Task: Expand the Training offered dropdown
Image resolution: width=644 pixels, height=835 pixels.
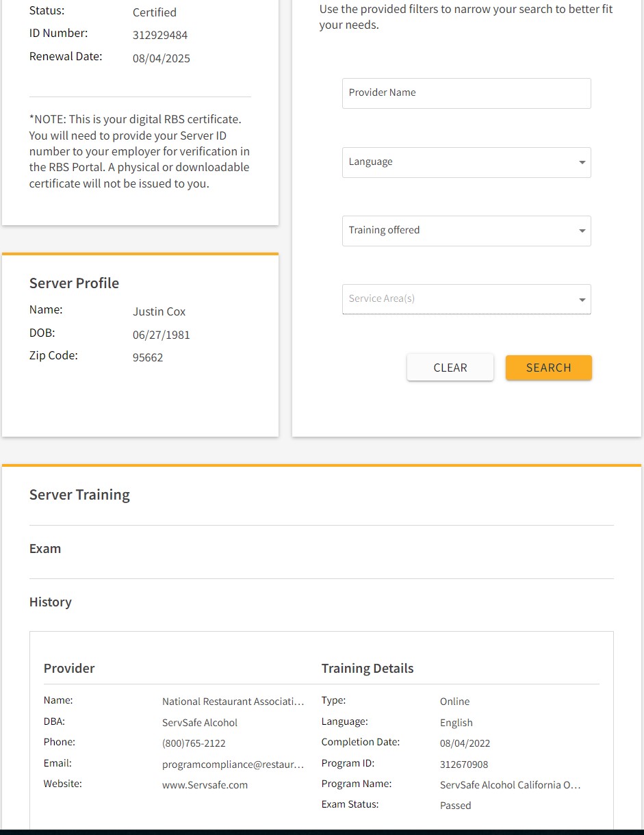Action: coord(466,231)
